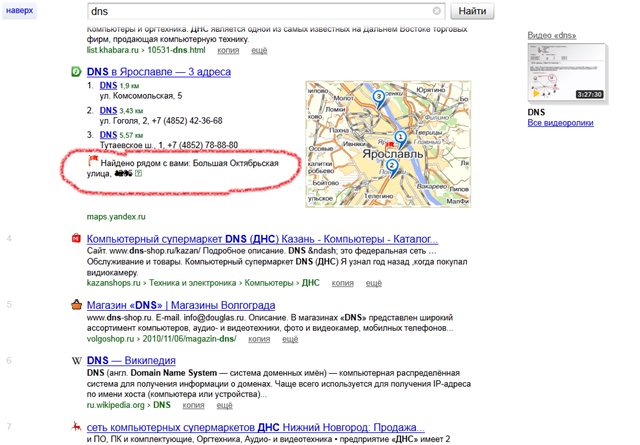Screen dimensions: 640x445
Task: Go to top with наверх link
Action: point(19,11)
